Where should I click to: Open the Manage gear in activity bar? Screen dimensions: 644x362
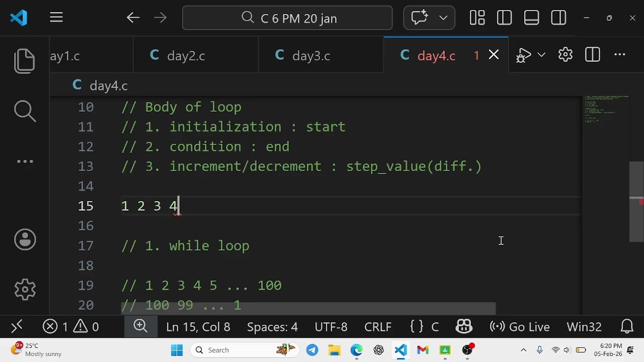tap(25, 289)
